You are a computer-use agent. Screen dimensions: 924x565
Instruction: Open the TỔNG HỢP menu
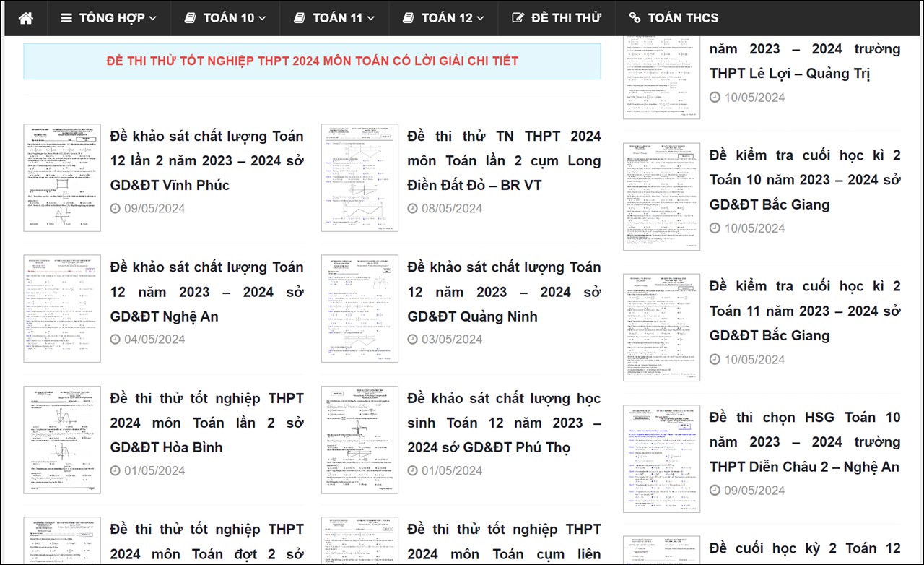click(109, 18)
